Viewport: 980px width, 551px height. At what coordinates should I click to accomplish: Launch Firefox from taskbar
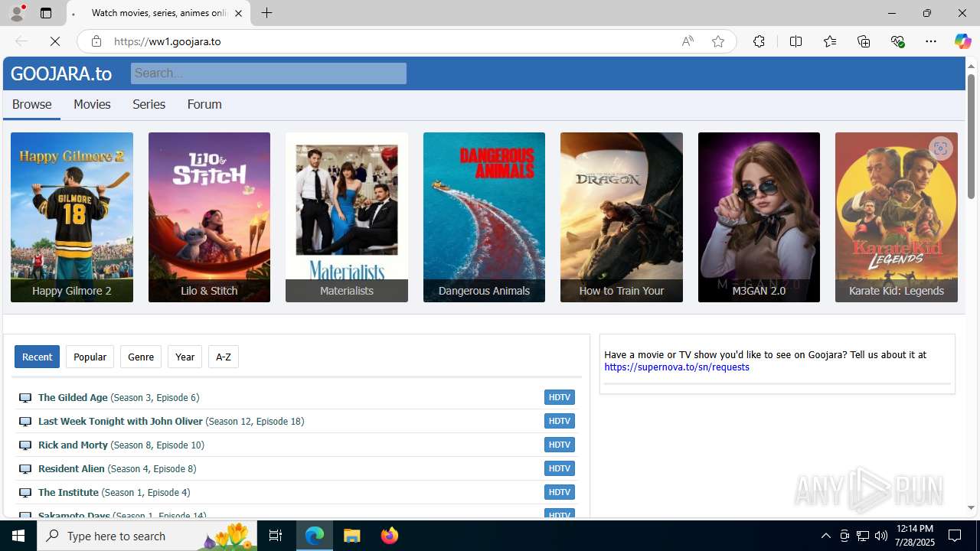[390, 536]
